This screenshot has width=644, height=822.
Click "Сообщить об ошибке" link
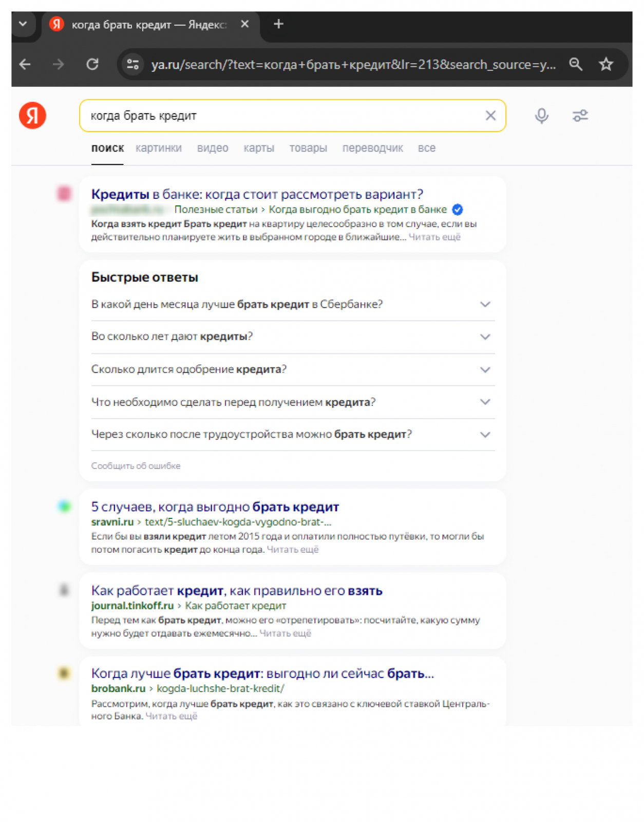pos(136,466)
